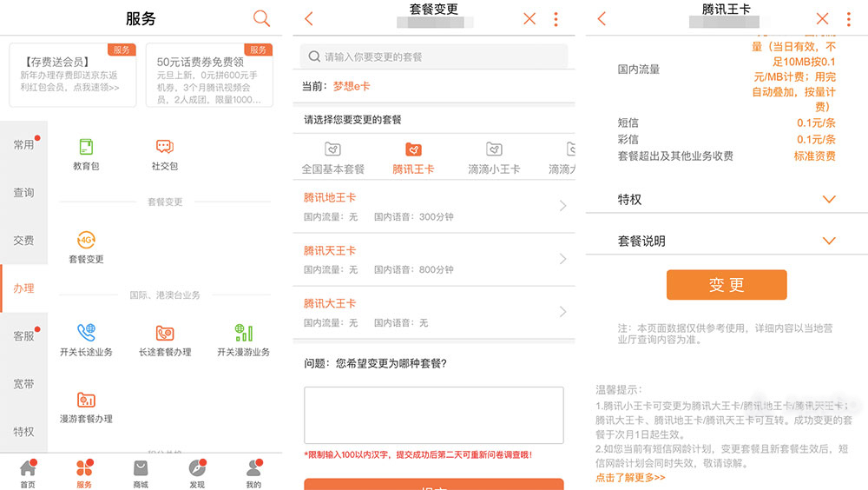The image size is (868, 490).
Task: Open the more options menu on 腾讯王卡
Action: point(849,19)
